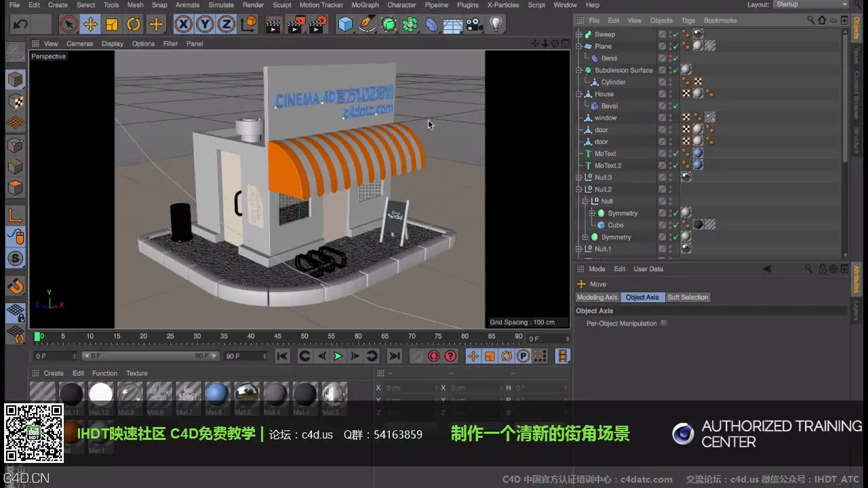Click frame 45 on the timeline ruler
The width and height of the screenshot is (868, 488).
pyautogui.click(x=277, y=336)
